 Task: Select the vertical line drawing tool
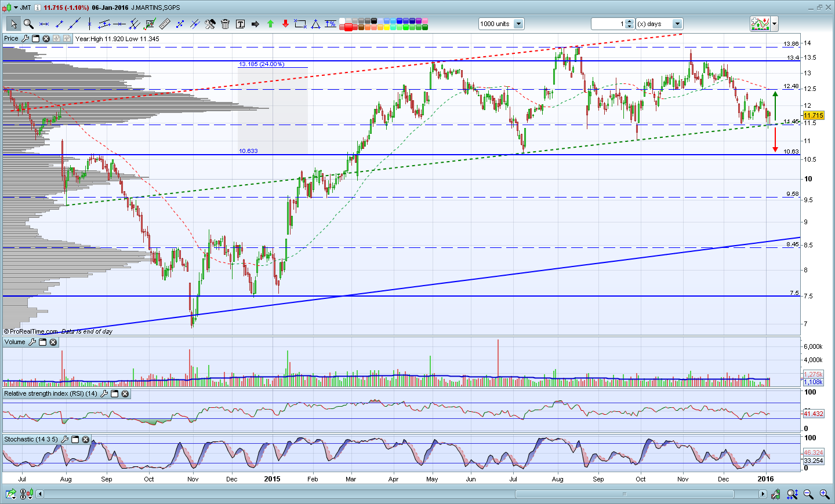click(x=89, y=24)
